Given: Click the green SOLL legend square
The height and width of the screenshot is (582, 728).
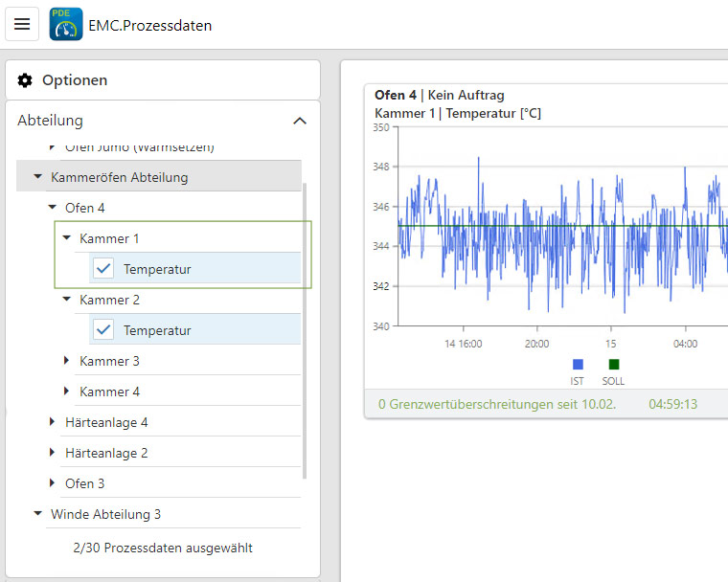Looking at the screenshot, I should 613,365.
